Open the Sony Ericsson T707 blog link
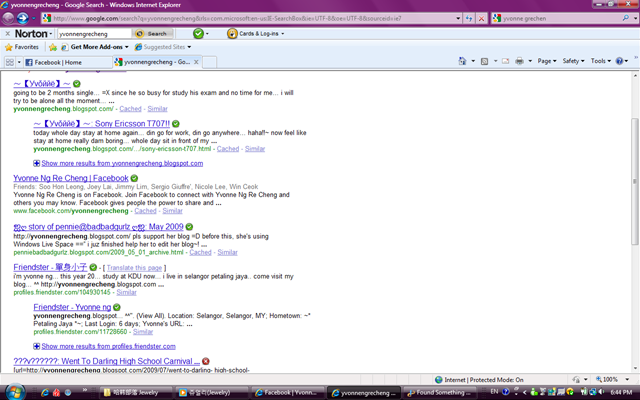 pyautogui.click(x=102, y=124)
